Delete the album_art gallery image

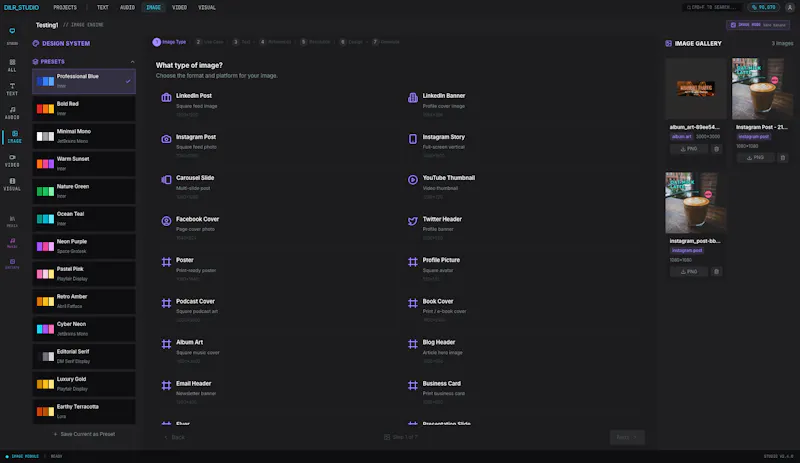[x=716, y=149]
